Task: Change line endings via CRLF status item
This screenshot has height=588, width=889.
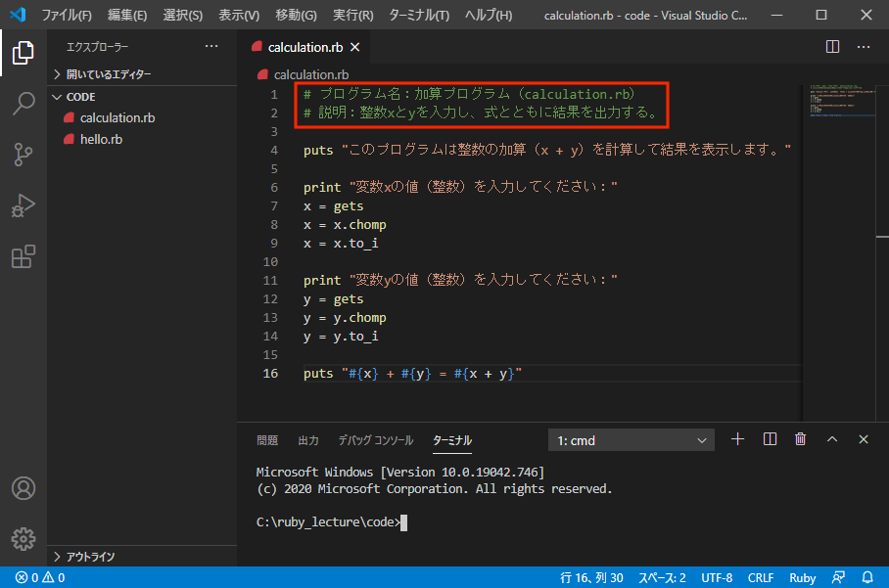Action: coord(761,577)
